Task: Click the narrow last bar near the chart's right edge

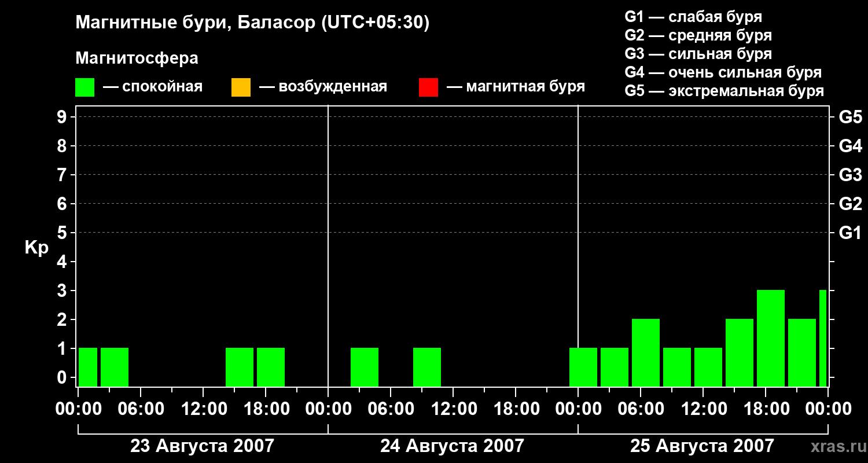Action: 823,338
